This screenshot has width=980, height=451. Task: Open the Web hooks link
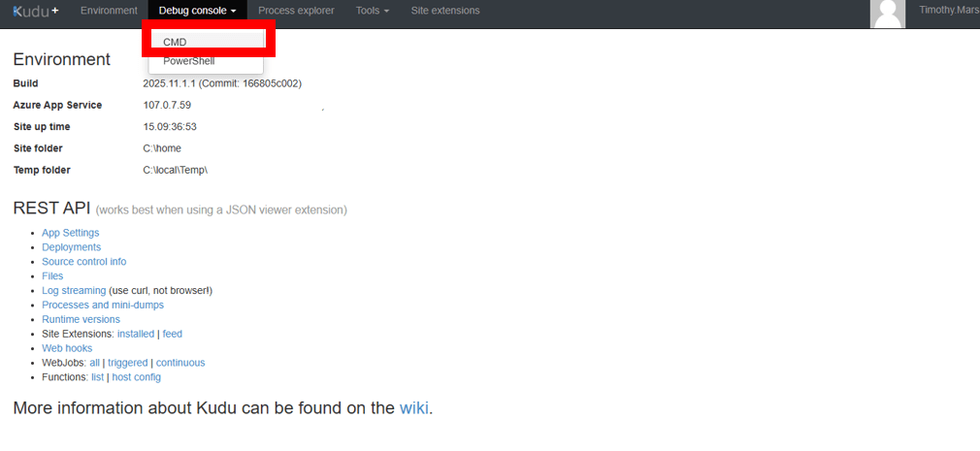(67, 348)
